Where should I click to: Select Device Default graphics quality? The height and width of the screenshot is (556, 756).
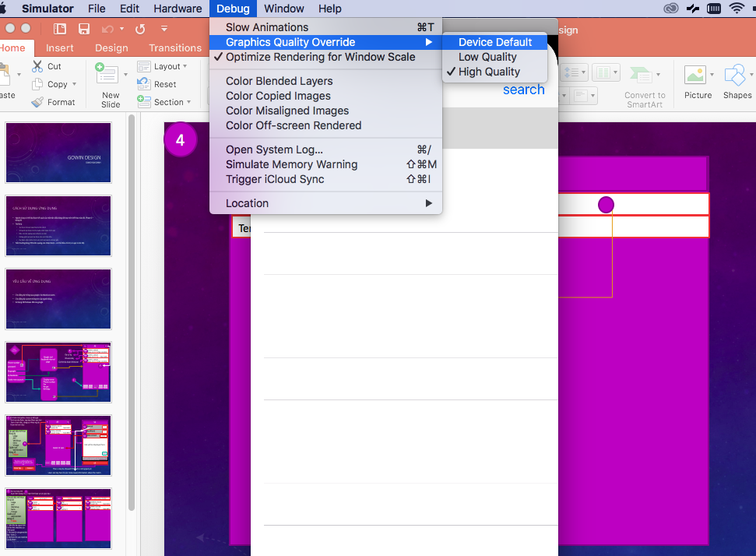(x=494, y=42)
